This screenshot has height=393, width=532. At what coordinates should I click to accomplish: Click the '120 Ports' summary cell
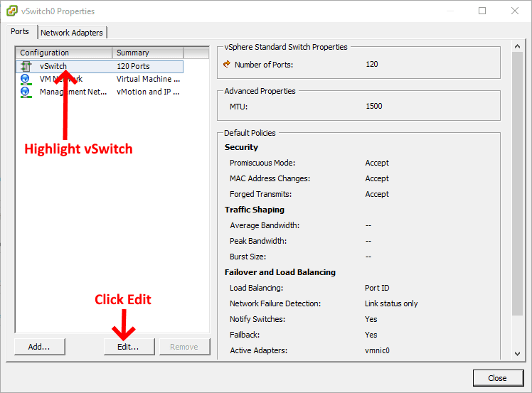point(133,66)
